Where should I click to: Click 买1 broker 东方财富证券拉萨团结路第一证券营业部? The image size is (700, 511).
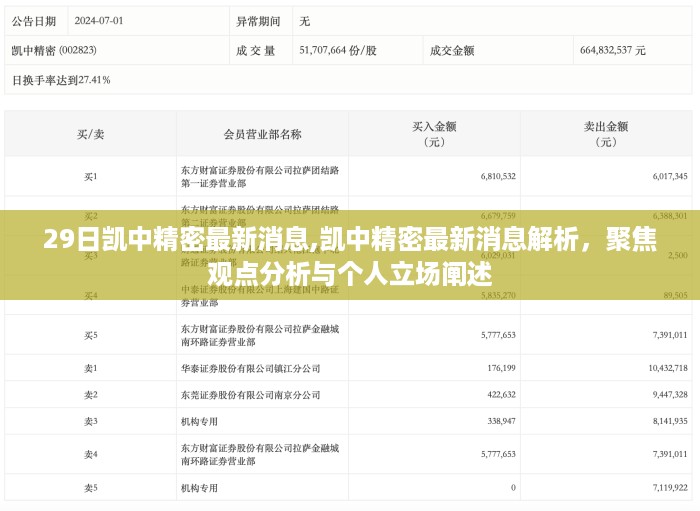[262, 176]
